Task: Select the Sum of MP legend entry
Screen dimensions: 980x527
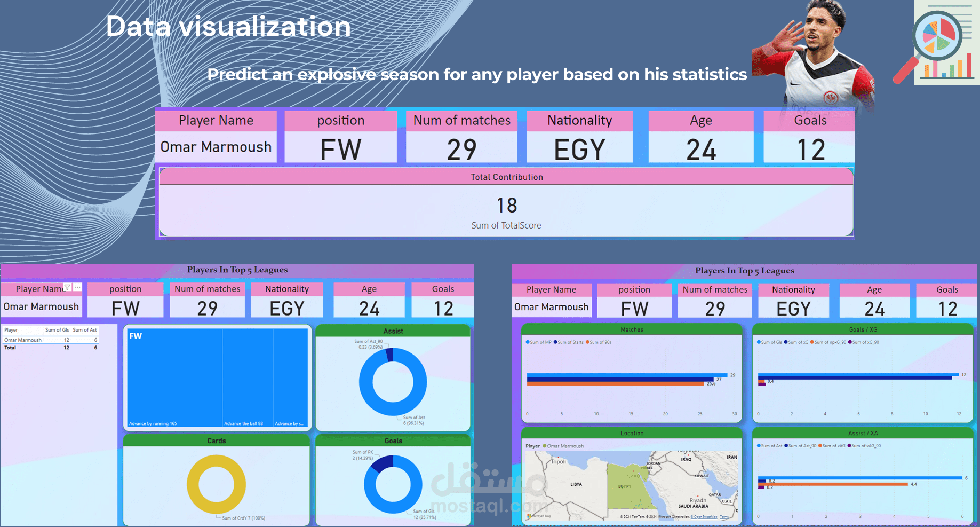Action: click(539, 342)
